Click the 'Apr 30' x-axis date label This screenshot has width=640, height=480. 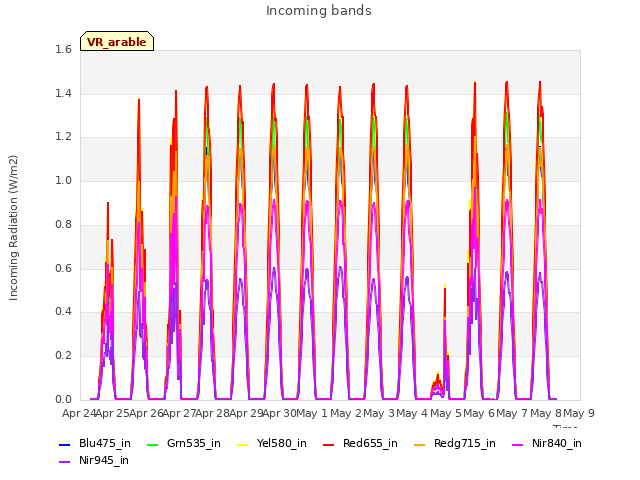pos(279,413)
